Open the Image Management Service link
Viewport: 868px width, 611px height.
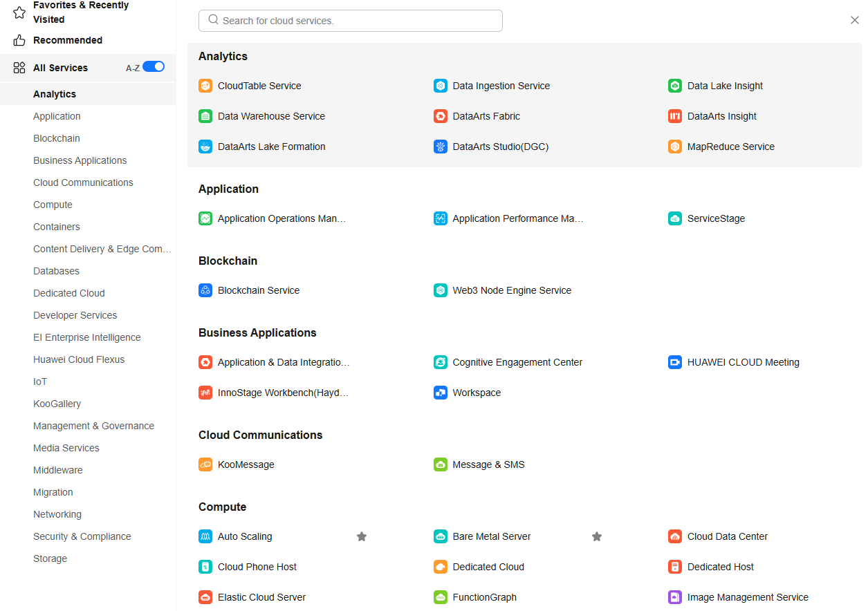[x=748, y=597]
